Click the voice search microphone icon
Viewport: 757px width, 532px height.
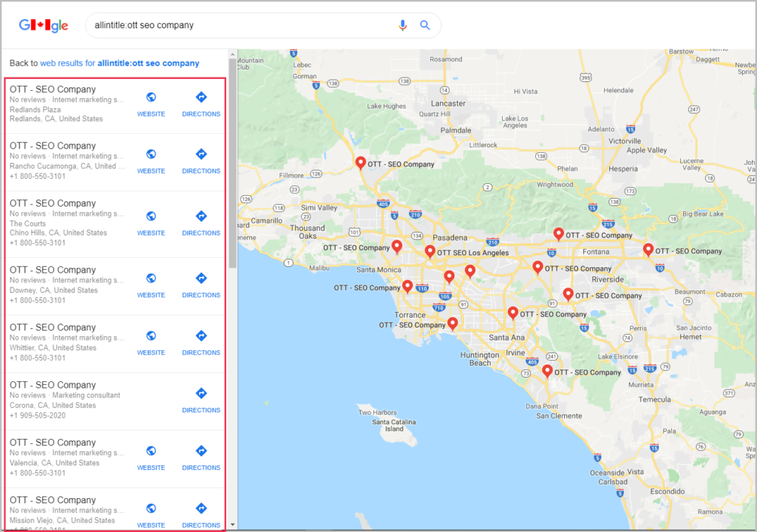402,25
